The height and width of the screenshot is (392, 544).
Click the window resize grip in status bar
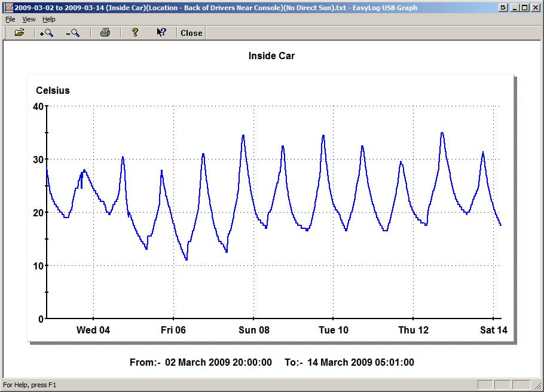539,385
